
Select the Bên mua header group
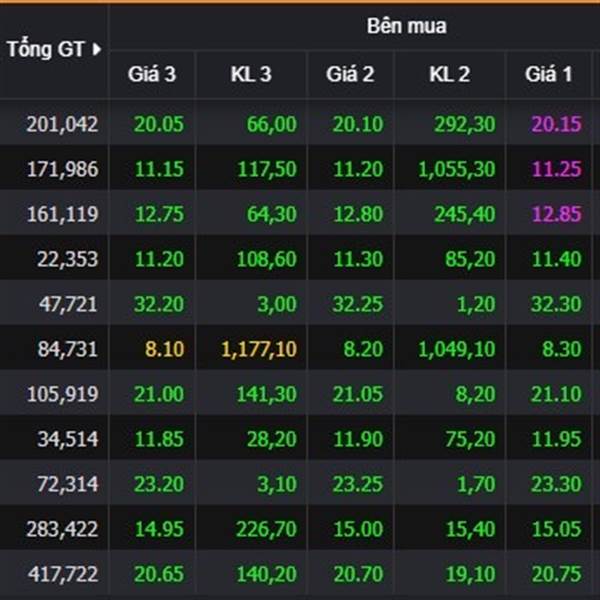point(406,26)
